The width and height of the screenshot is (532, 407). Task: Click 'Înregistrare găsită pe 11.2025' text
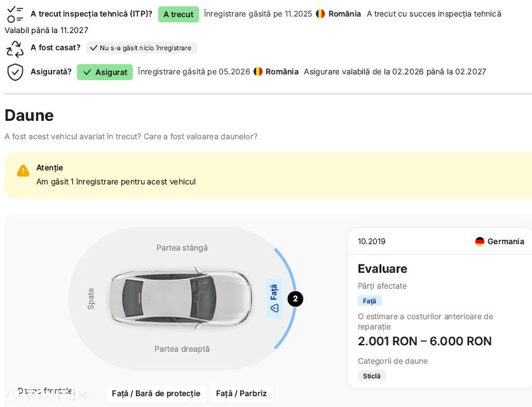click(x=258, y=14)
